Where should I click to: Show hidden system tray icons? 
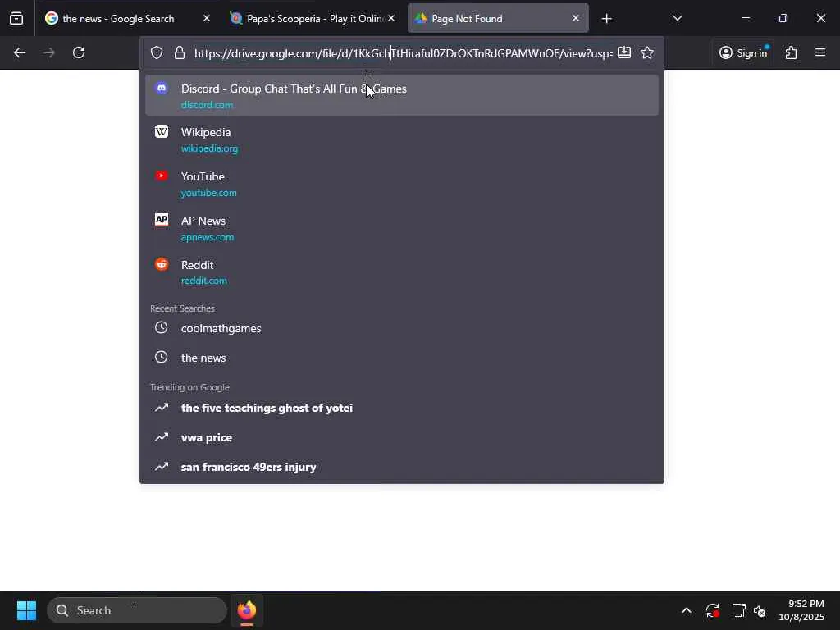point(687,610)
